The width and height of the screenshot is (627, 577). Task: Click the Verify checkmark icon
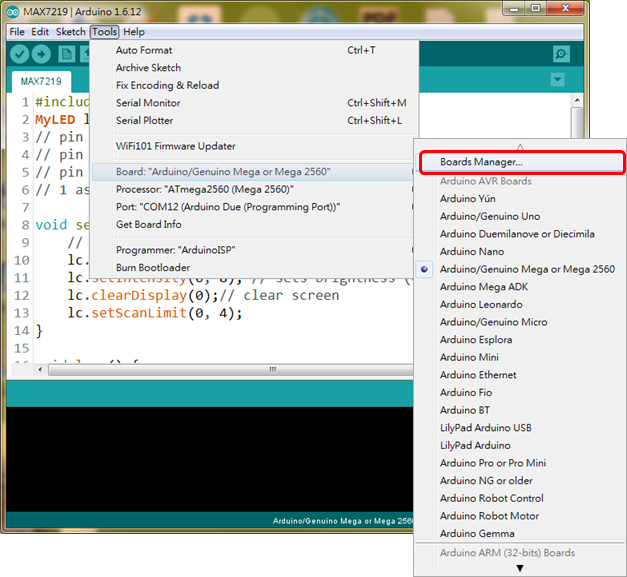[19, 54]
